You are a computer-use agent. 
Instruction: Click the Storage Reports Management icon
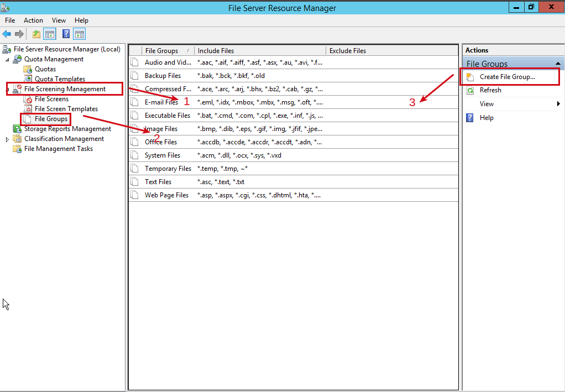pos(18,128)
